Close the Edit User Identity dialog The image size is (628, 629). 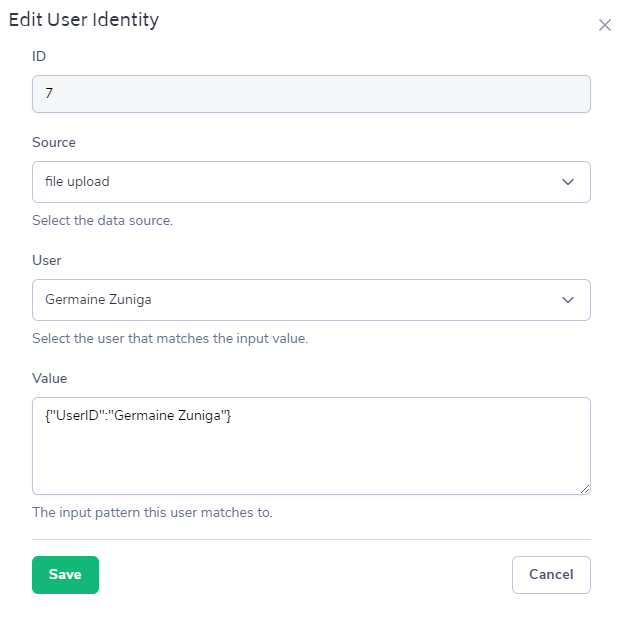604,25
